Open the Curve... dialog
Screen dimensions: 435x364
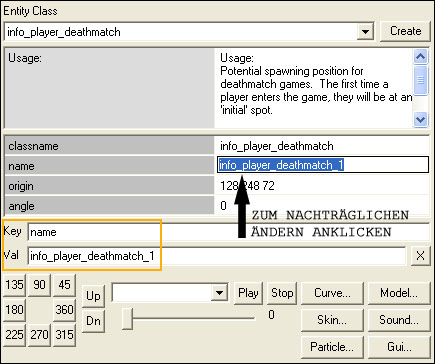[332, 293]
